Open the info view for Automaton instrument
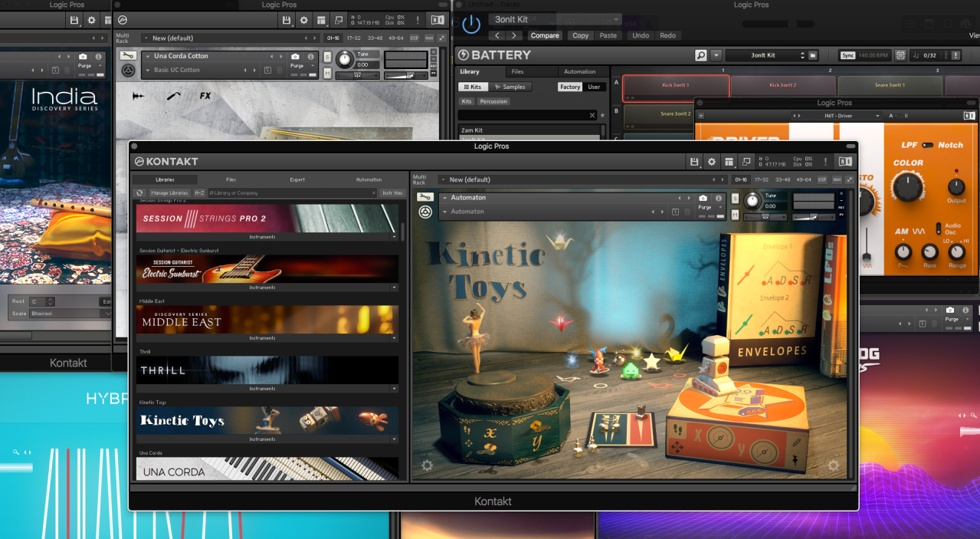 [719, 198]
